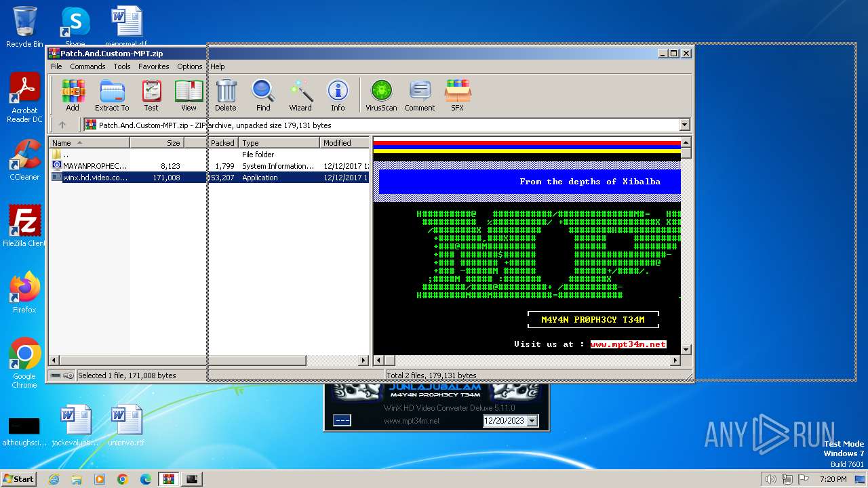Click the '---' button in patch window

coord(342,421)
